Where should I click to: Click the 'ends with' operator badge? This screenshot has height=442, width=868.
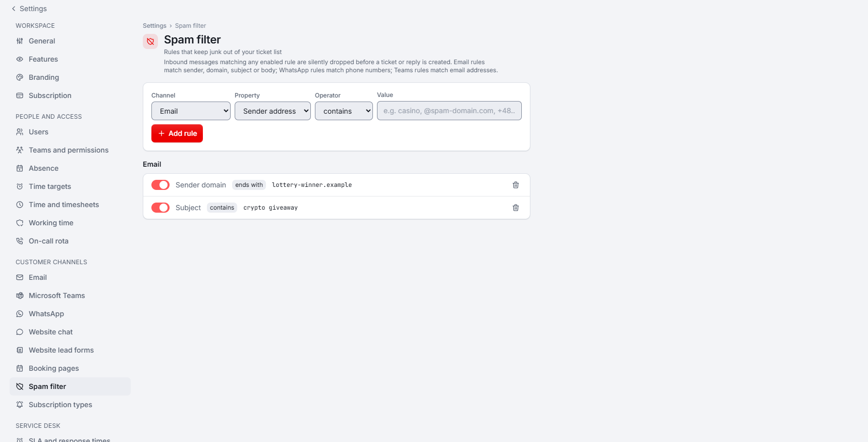coord(249,185)
